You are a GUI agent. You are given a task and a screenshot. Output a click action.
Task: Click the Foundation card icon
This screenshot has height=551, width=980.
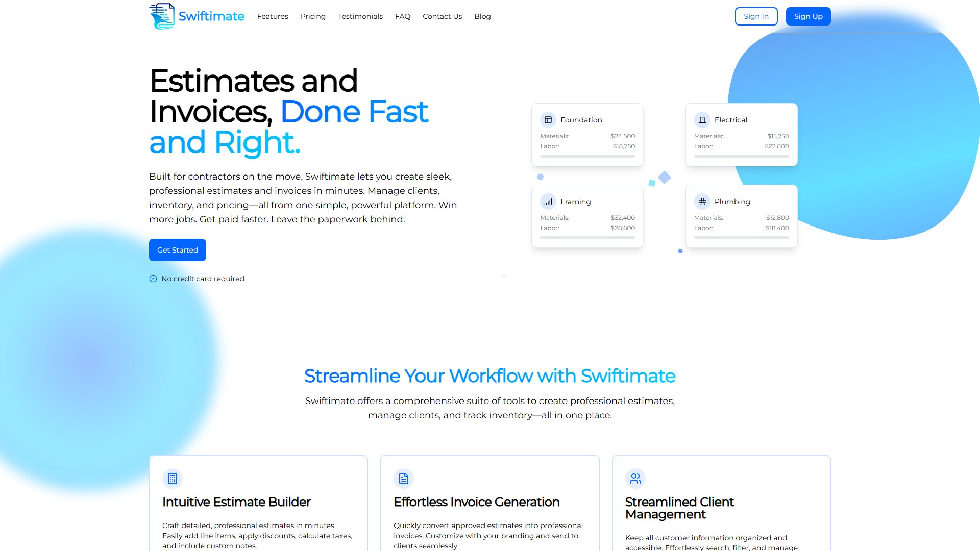coord(548,120)
